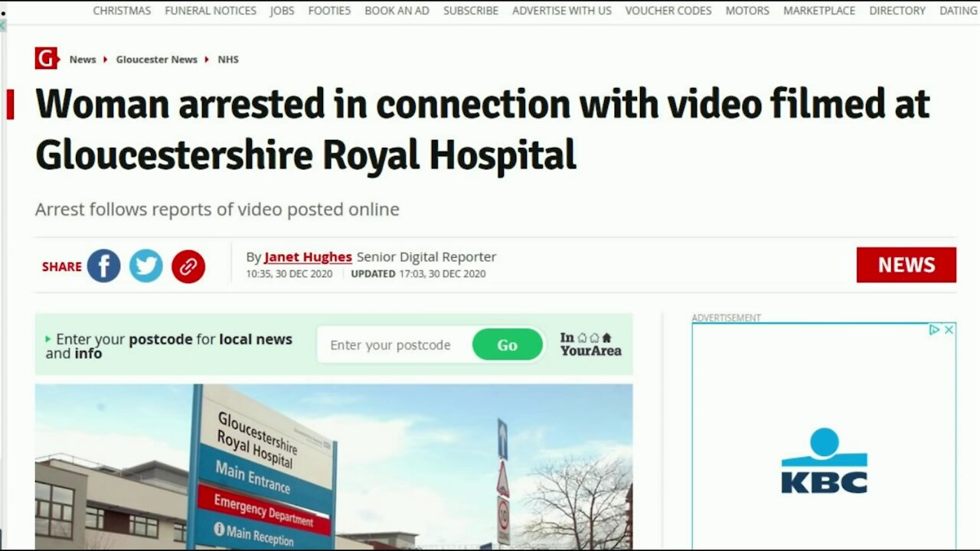Open Subscribe menu item
Screen dimensions: 980x551
coord(471,11)
